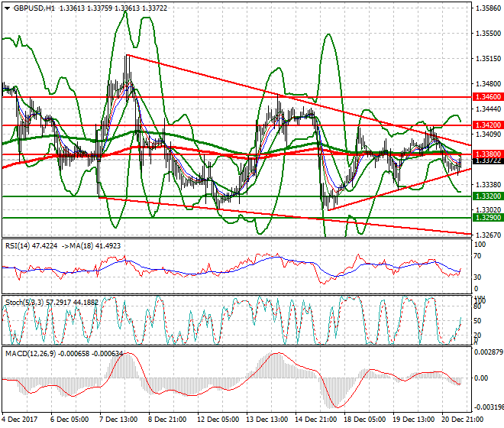Image resolution: width=504 pixels, height=428 pixels.
Task: Click the black 1.33722 current price tag
Action: [x=488, y=160]
